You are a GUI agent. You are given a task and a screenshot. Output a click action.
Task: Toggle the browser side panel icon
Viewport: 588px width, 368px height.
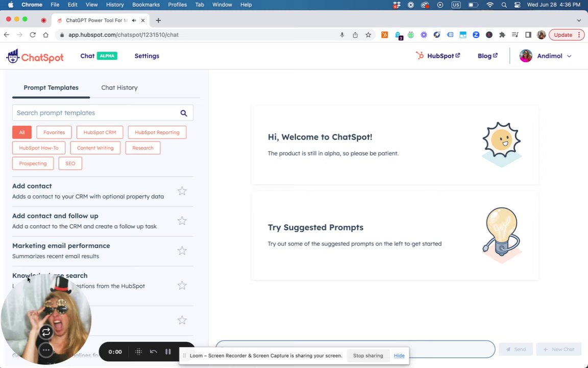pos(528,35)
